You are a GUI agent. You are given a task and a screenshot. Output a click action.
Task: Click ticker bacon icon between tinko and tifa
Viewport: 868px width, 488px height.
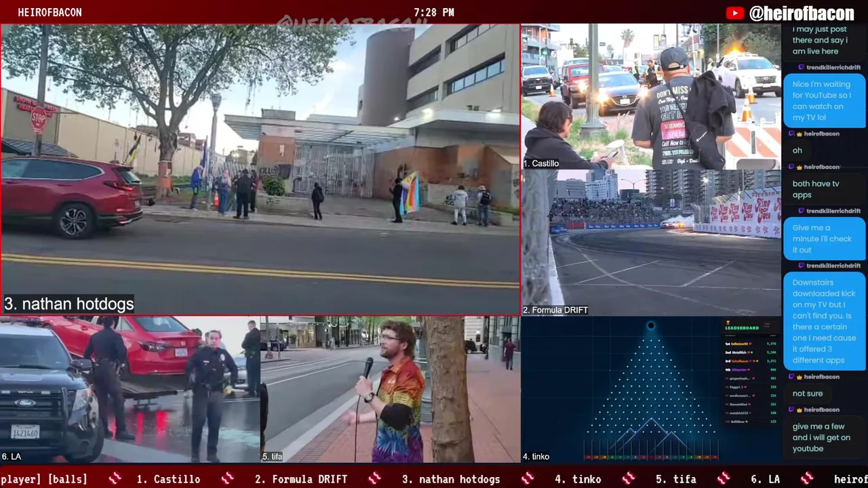[x=628, y=479]
